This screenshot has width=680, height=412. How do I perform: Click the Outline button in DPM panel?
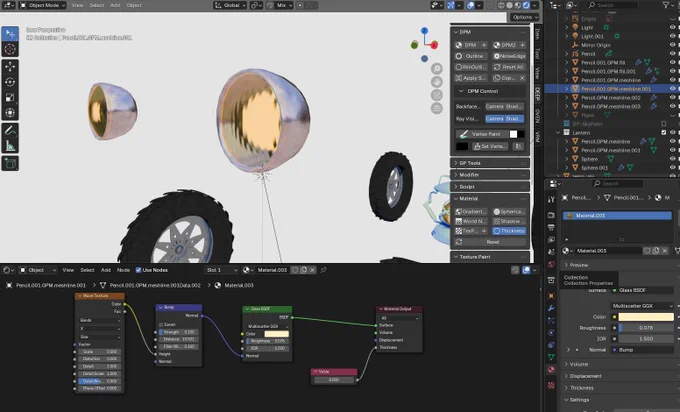coord(471,56)
